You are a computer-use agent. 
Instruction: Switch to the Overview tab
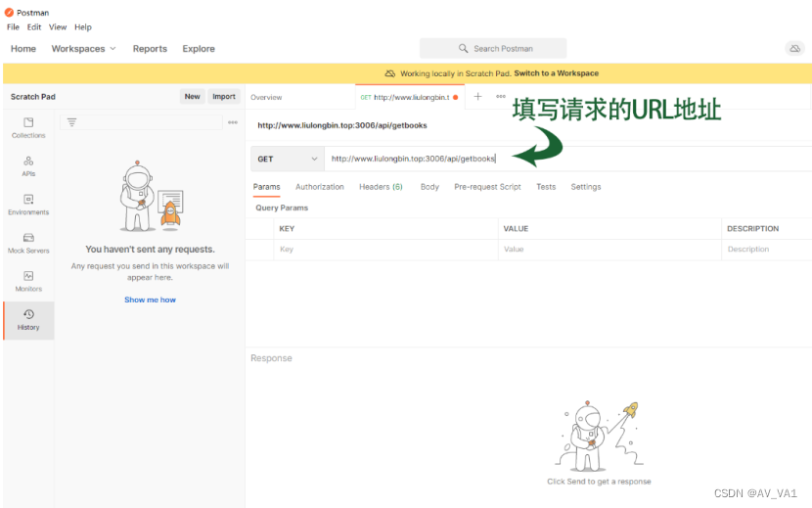coord(266,97)
